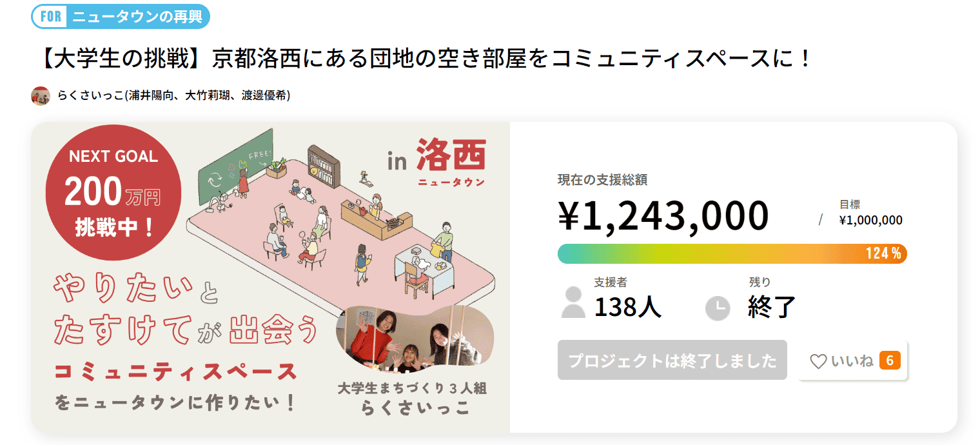980x445 pixels.
Task: Click the heart icon on the いいね button
Action: click(x=818, y=361)
